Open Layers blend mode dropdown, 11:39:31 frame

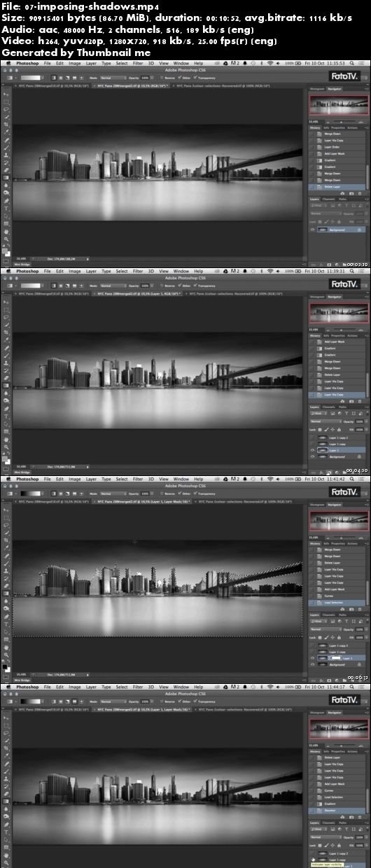tap(325, 421)
